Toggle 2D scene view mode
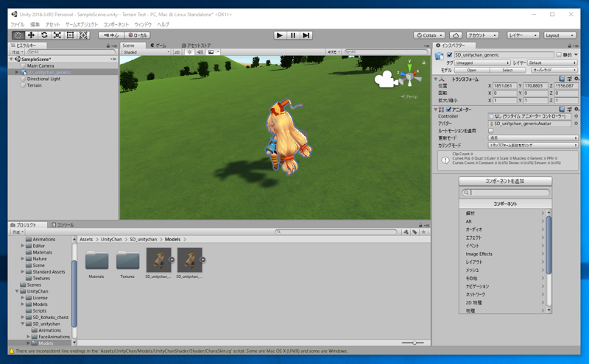Image resolution: width=589 pixels, height=364 pixels. (x=177, y=52)
